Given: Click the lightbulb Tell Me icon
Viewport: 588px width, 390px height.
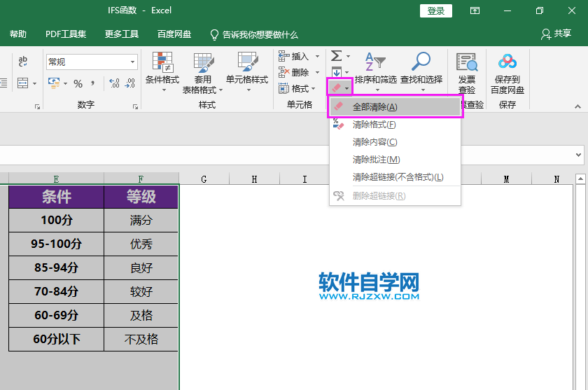Looking at the screenshot, I should pyautogui.click(x=214, y=35).
